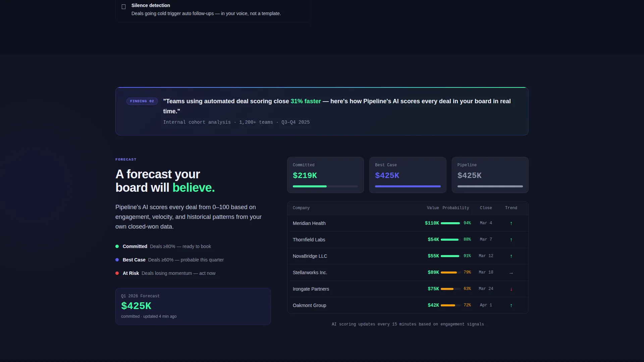Screen dimensions: 644x362
Task: Select the Oakmont Group company name
Action: coord(309,305)
